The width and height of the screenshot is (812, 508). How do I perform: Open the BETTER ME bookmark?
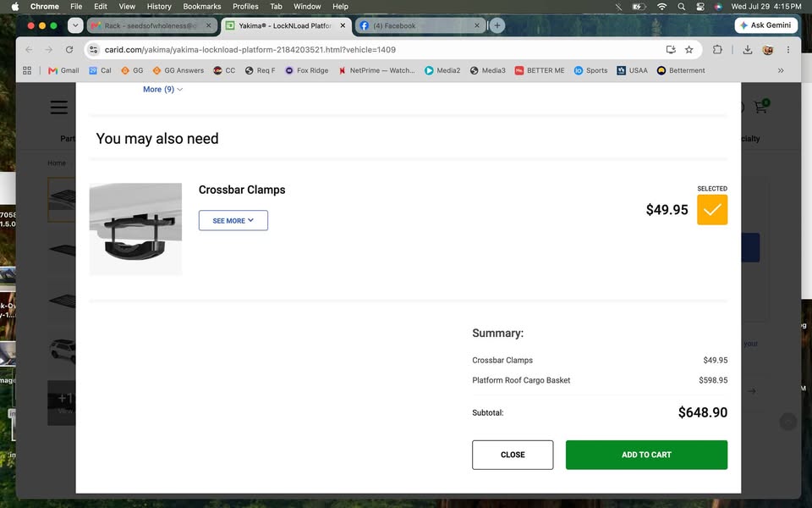540,70
